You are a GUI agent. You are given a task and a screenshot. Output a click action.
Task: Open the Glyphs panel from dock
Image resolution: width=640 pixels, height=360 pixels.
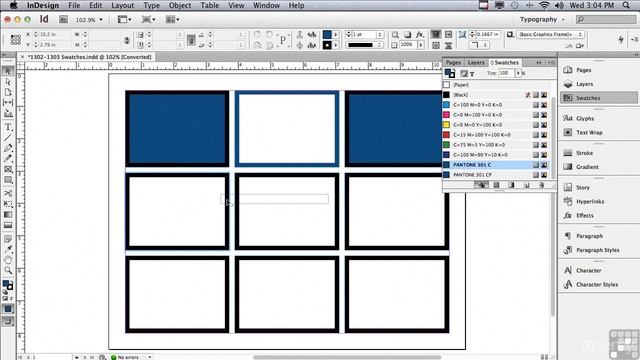coord(585,118)
